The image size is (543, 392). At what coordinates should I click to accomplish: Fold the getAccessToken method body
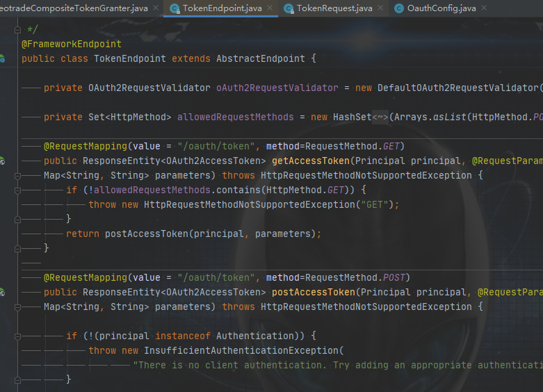pyautogui.click(x=17, y=176)
